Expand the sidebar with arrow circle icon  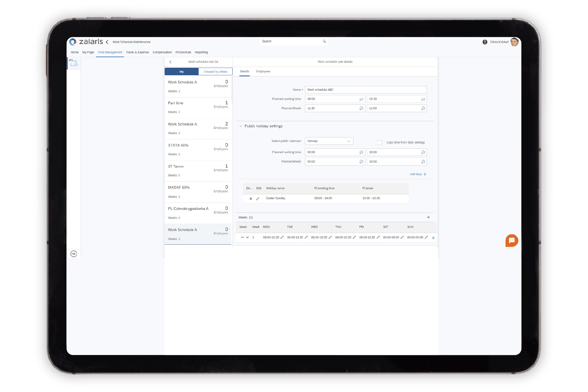[x=74, y=254]
